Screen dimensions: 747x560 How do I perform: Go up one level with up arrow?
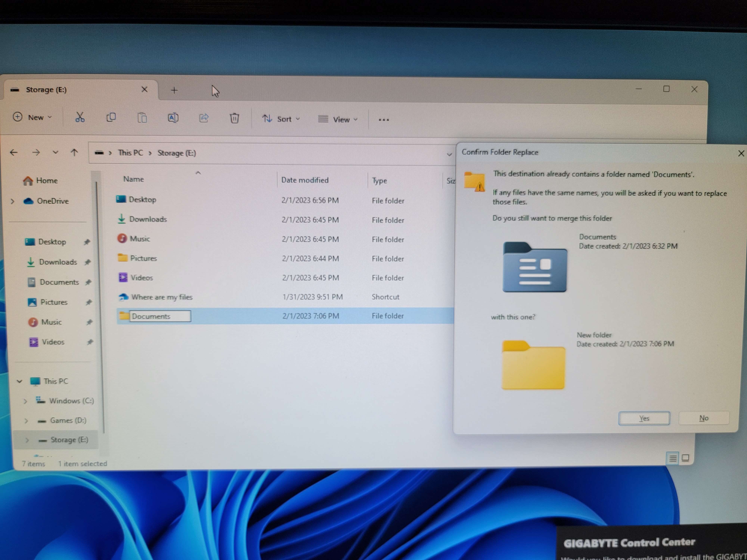[x=74, y=153]
